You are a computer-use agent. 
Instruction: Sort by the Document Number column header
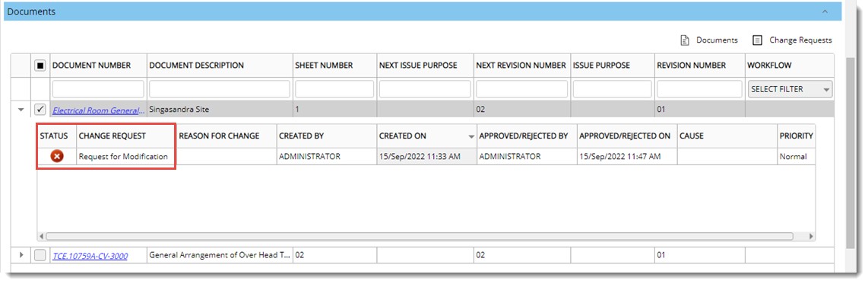tap(91, 65)
